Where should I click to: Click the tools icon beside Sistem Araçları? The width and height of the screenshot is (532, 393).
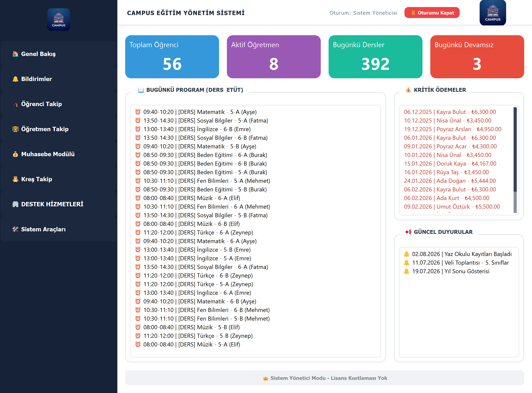(15, 229)
